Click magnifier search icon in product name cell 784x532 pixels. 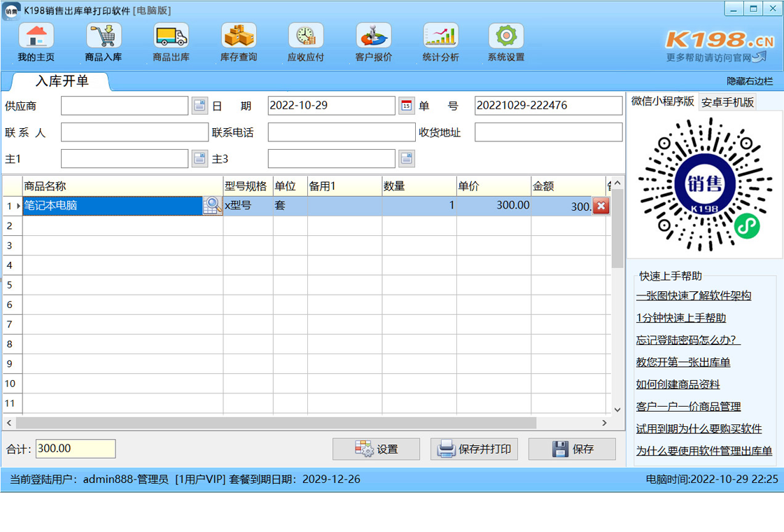(x=213, y=206)
